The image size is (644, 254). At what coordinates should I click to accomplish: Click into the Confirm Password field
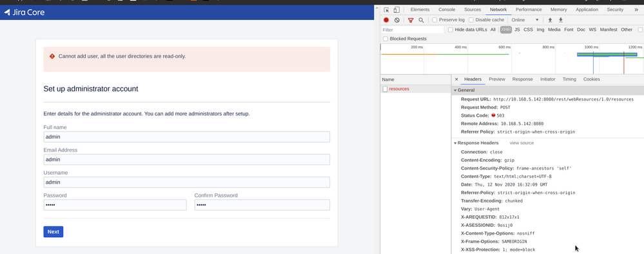click(x=262, y=204)
